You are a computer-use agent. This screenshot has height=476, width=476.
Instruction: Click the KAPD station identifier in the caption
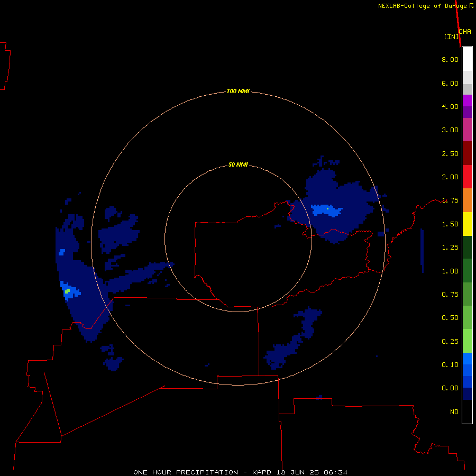tap(263, 472)
